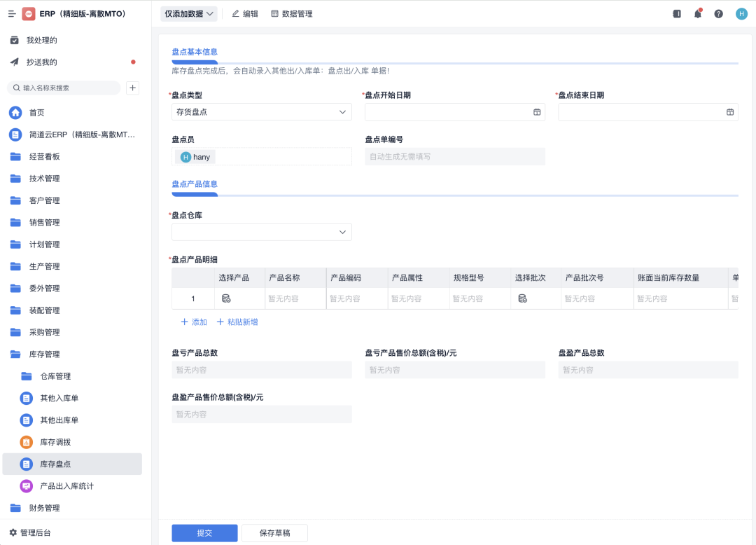Click the 添加 row link
Screen dimensions: 756x545
[x=193, y=322]
